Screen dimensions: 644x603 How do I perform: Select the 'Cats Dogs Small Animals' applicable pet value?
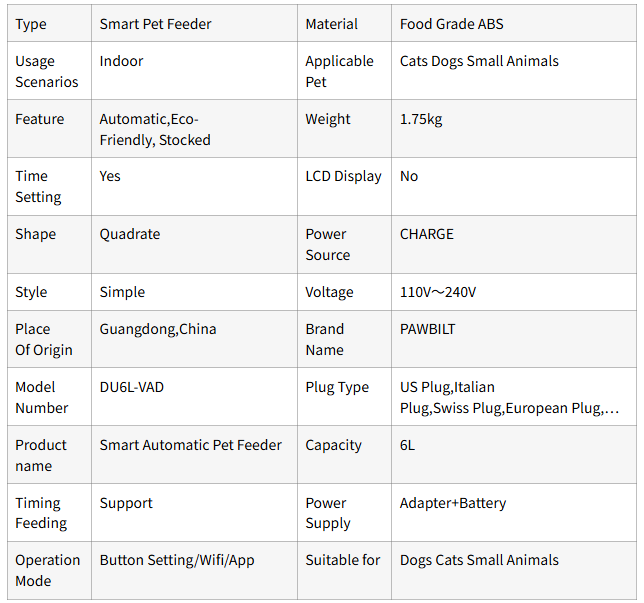(479, 61)
